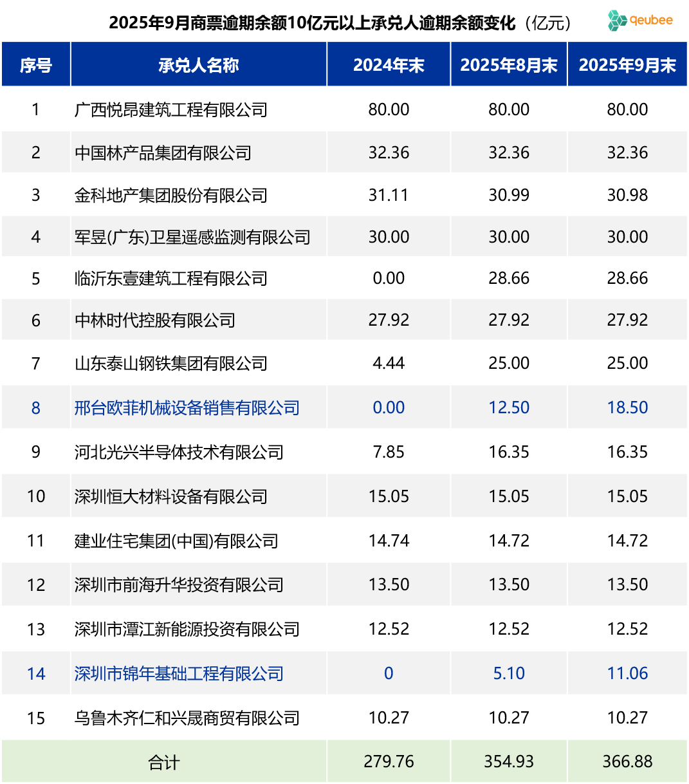Select 临沂东壹建筑工程有限公司 cell

pyautogui.click(x=170, y=279)
